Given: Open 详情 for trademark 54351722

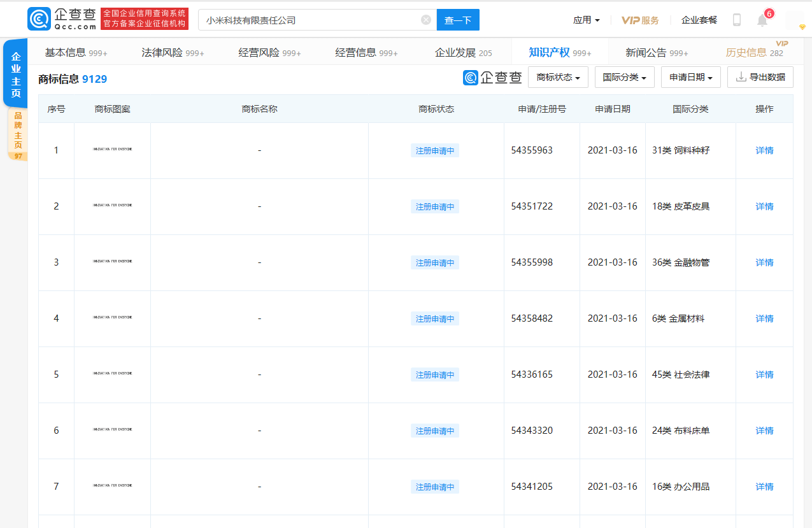Looking at the screenshot, I should coord(764,206).
